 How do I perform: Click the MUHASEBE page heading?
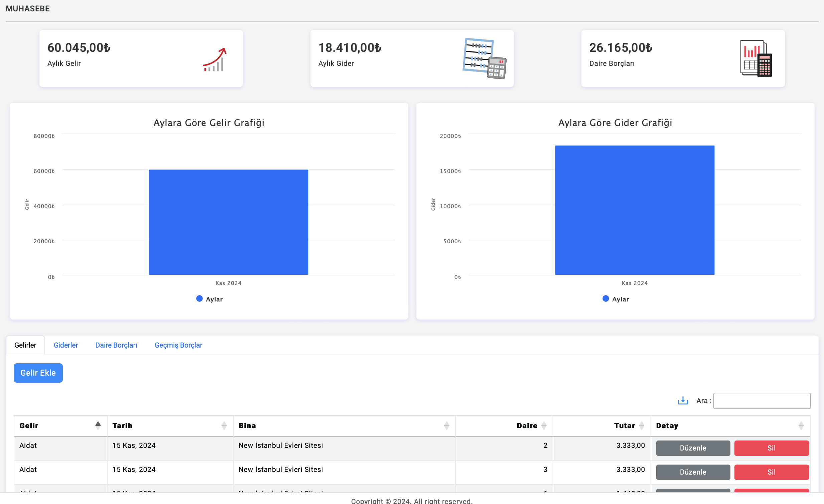(x=28, y=9)
